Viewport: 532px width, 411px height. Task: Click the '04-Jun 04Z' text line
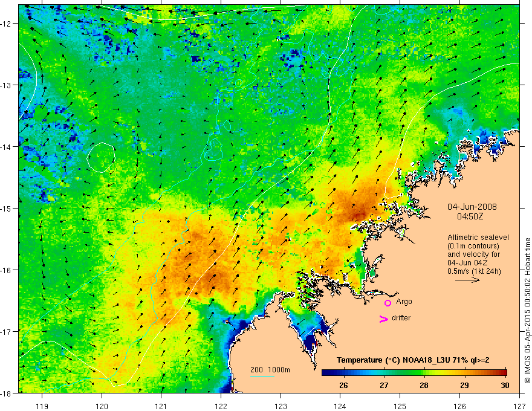click(468, 263)
